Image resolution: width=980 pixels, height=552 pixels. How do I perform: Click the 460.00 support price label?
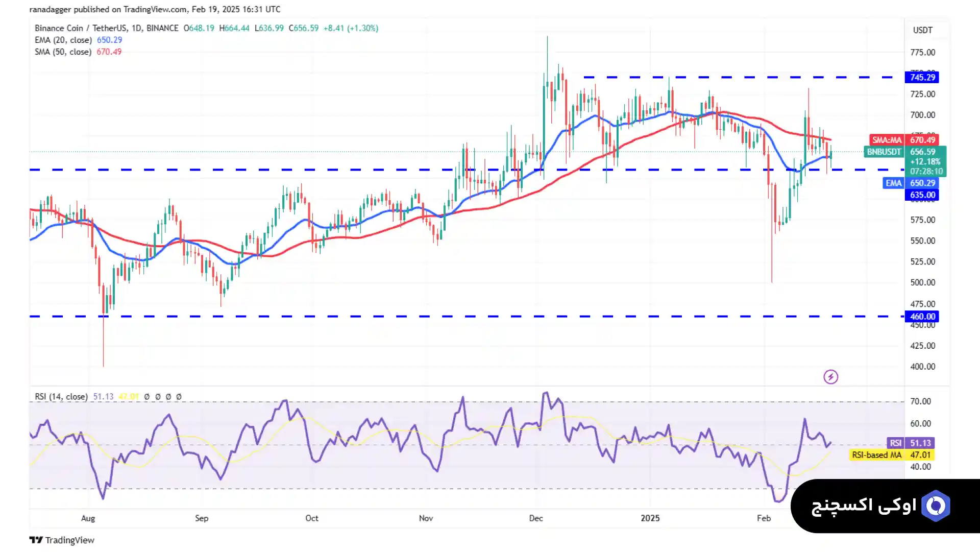click(x=922, y=317)
